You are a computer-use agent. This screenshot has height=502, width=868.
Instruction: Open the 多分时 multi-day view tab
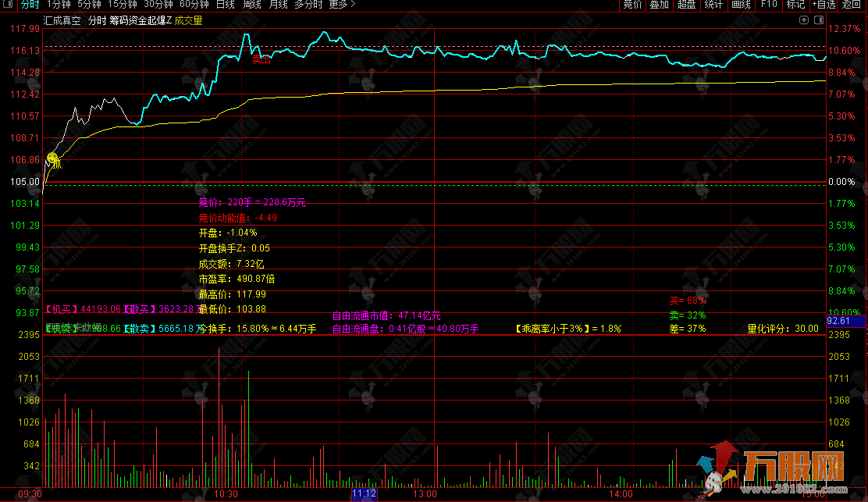point(308,5)
